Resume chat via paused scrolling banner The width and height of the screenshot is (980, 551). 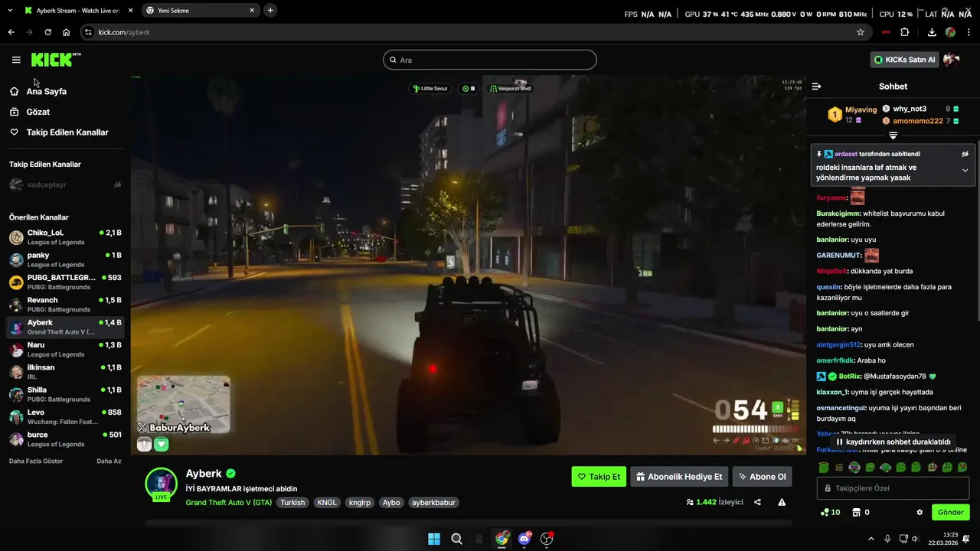893,442
